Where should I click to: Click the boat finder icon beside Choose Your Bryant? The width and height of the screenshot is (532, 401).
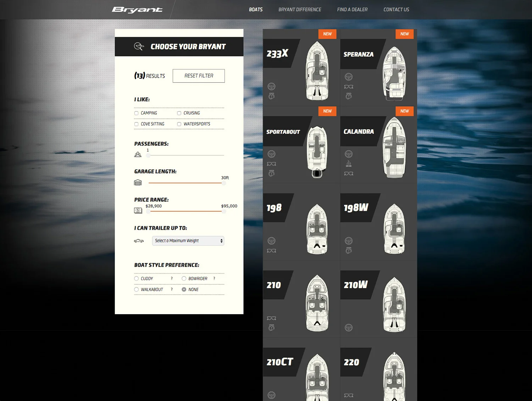[139, 46]
